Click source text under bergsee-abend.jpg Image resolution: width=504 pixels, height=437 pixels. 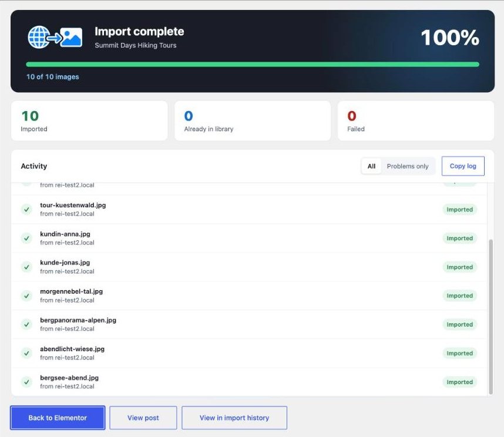67,386
